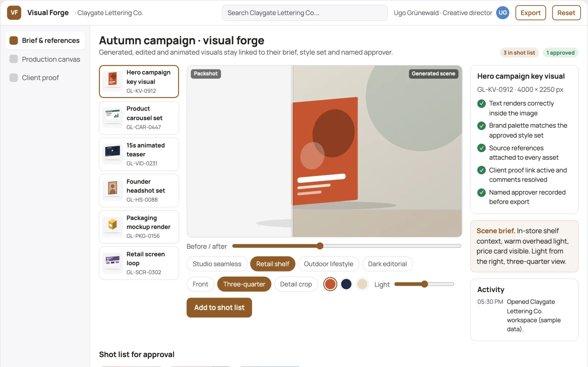Click the Founder headshot set portrait icon
This screenshot has height=367, width=588.
112,190
